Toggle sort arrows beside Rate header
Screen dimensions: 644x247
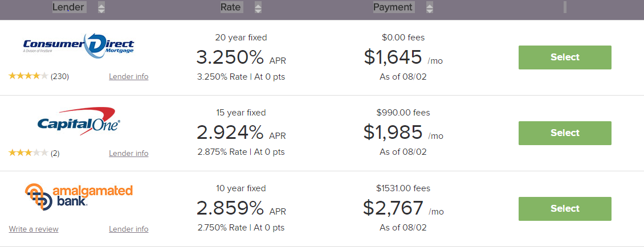coord(258,7)
